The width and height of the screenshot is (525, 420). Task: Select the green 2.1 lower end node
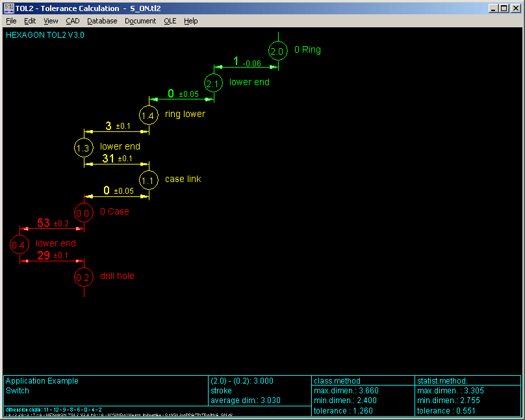(213, 83)
